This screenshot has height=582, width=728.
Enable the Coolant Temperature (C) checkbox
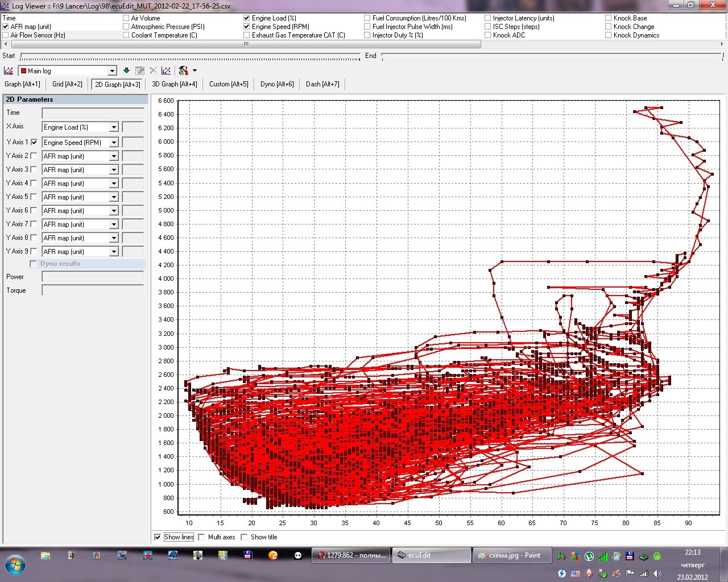pyautogui.click(x=126, y=35)
